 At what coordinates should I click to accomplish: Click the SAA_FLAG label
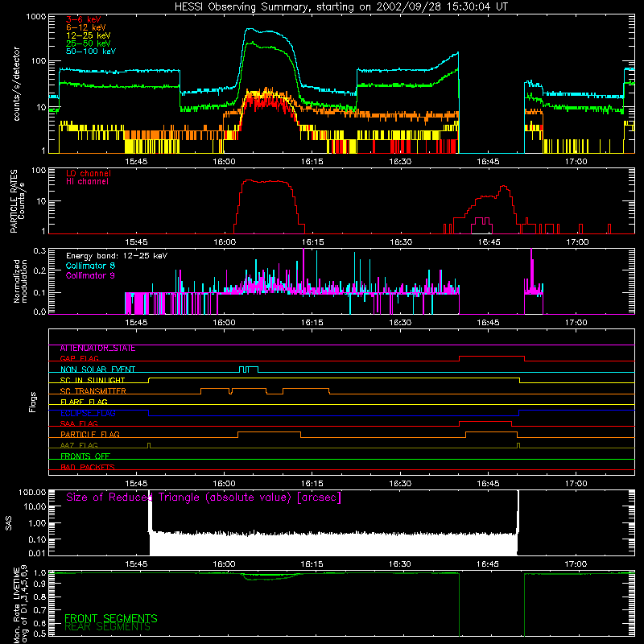79,424
